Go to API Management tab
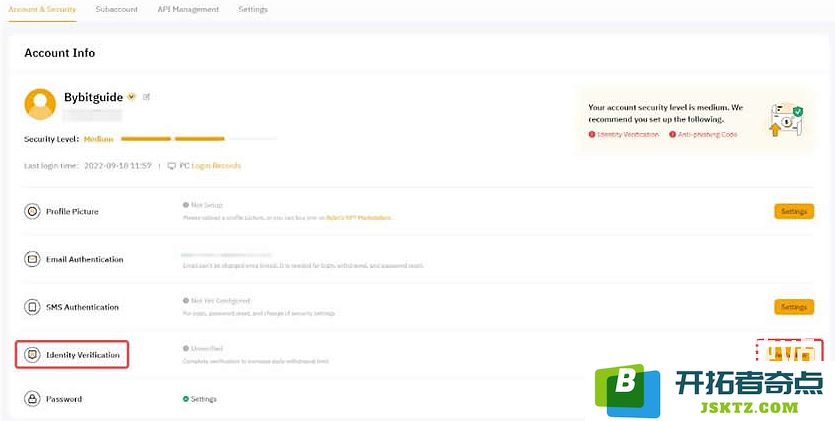The width and height of the screenshot is (835, 421). click(188, 10)
